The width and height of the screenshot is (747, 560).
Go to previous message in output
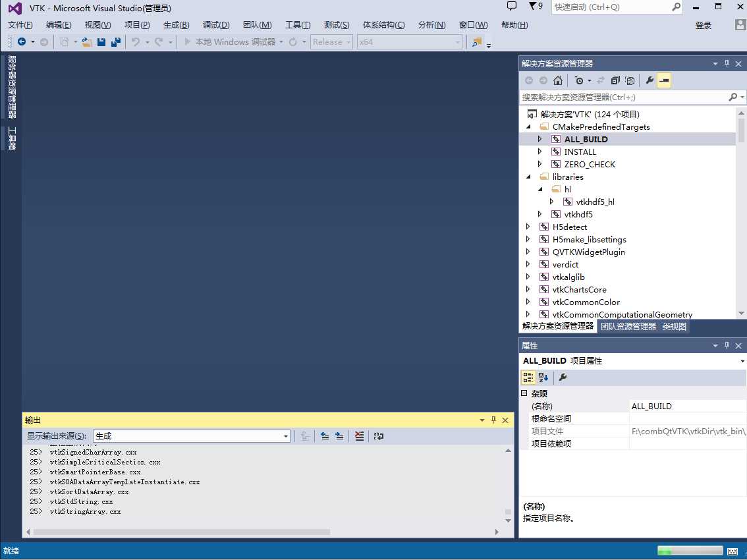325,436
